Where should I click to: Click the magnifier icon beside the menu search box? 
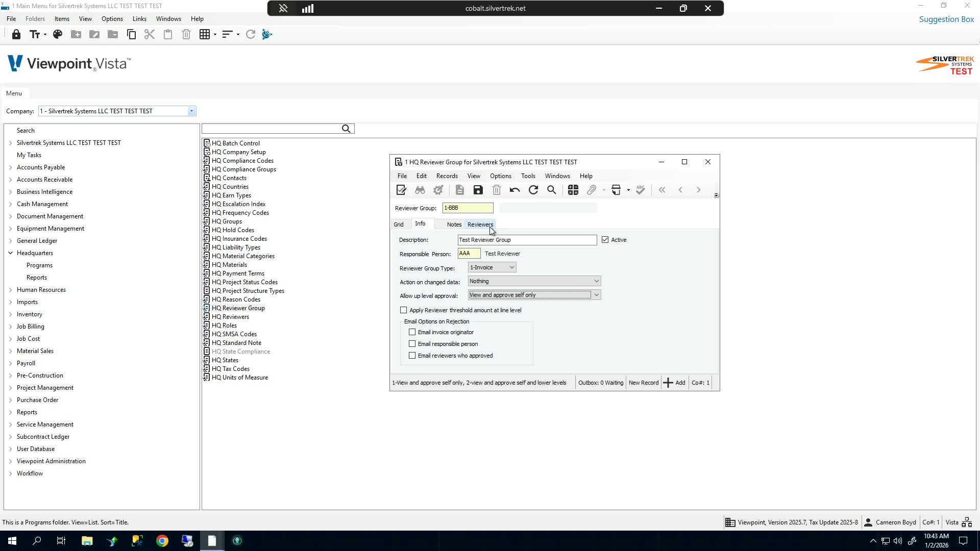pyautogui.click(x=347, y=129)
